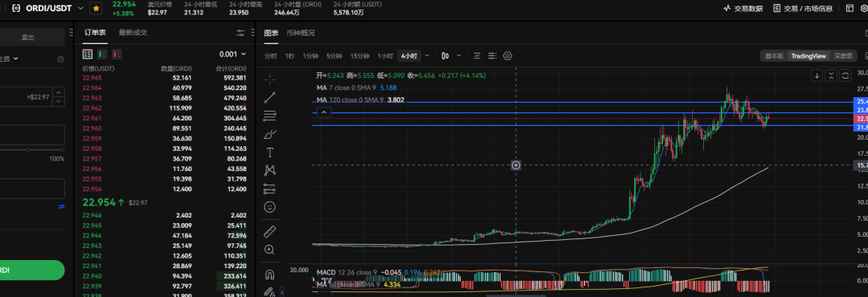
Task: Switch to the 图表 chart tab
Action: click(272, 33)
